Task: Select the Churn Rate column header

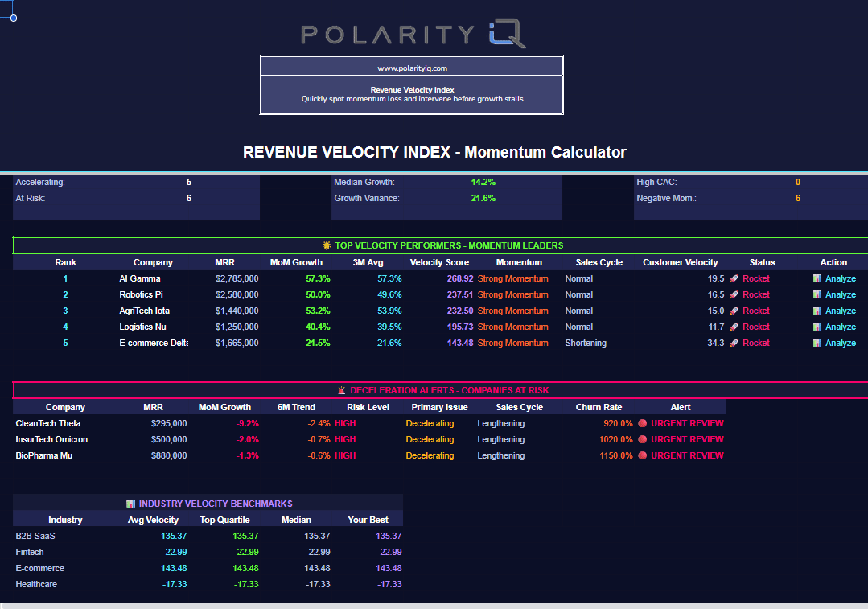Action: click(599, 407)
